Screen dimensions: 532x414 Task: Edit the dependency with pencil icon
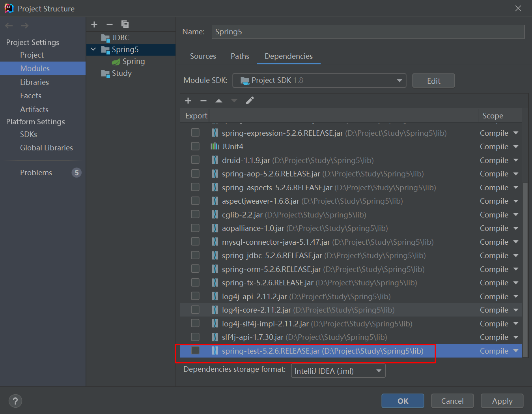[250, 101]
